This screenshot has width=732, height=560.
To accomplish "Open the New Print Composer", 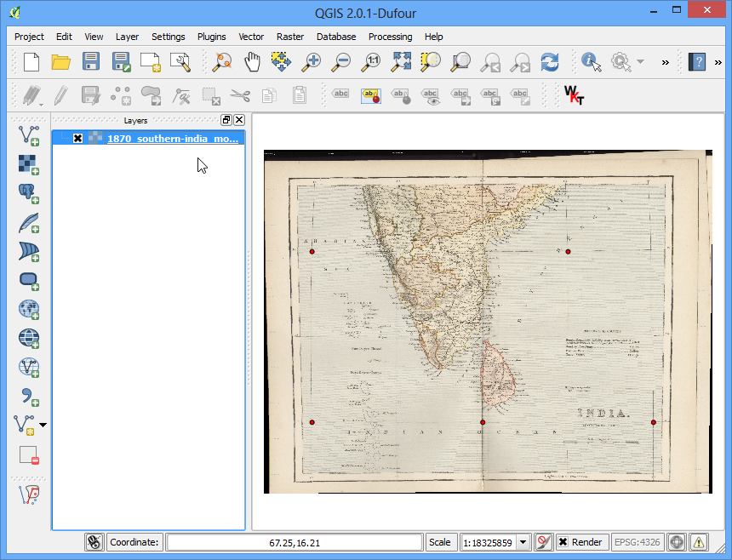I will tap(151, 62).
